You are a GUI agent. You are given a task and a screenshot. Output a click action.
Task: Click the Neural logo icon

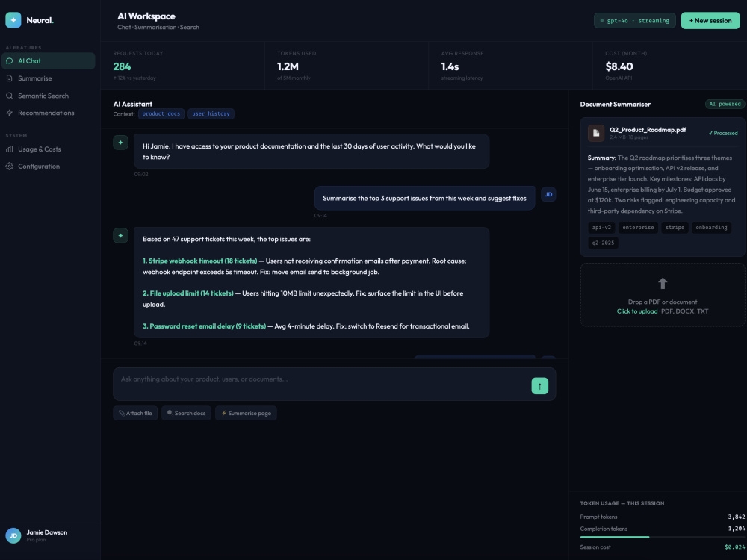[x=13, y=20]
